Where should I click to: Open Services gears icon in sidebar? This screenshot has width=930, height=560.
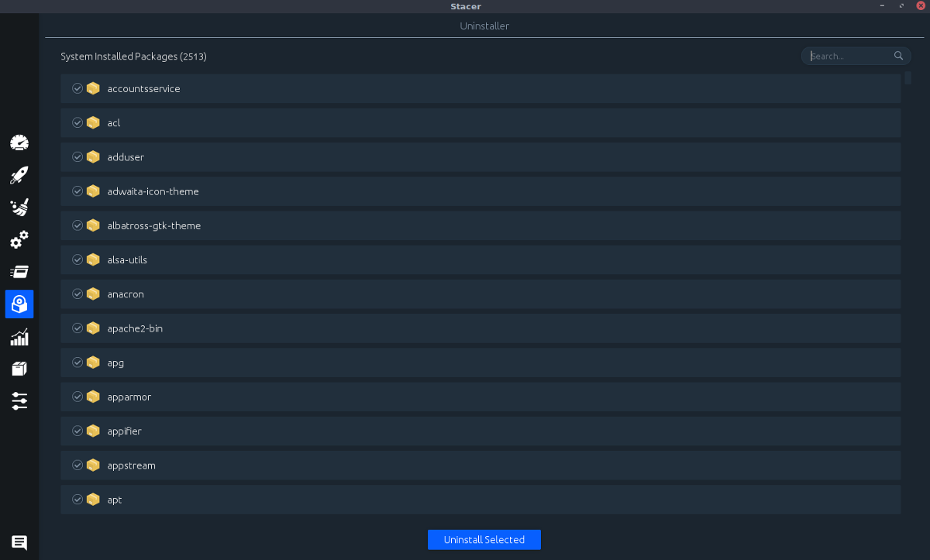tap(19, 239)
